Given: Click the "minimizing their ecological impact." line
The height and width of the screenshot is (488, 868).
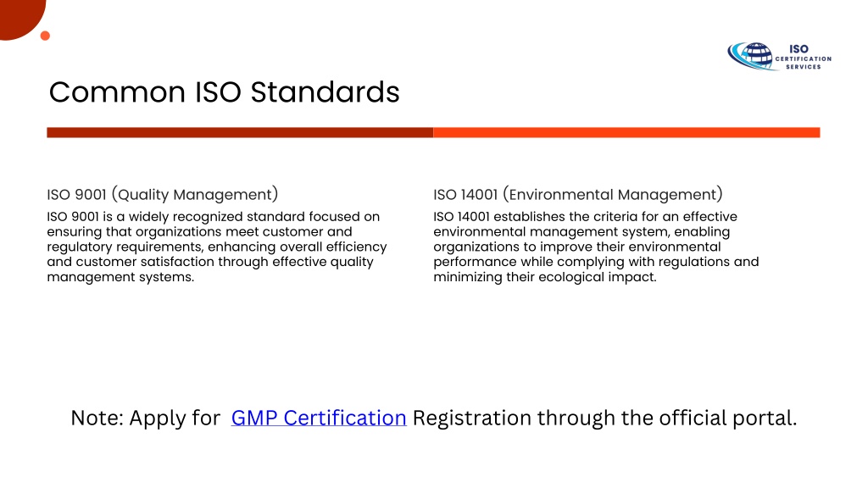Looking at the screenshot, I should point(545,277).
